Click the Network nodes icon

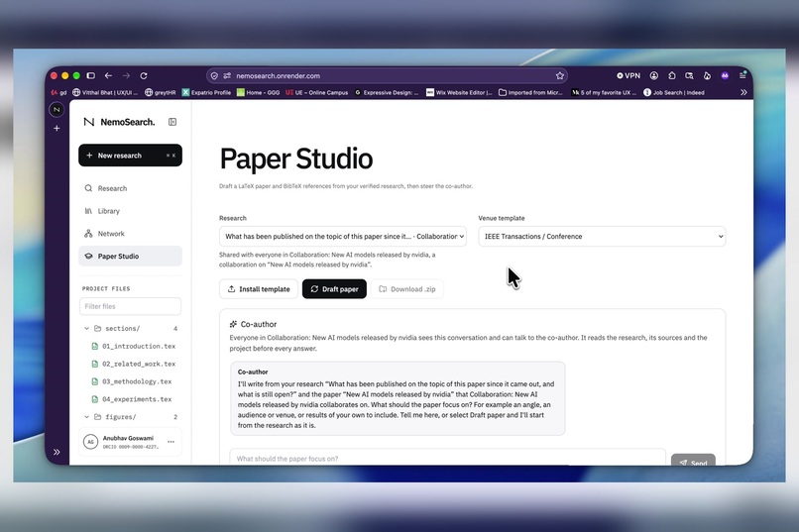click(88, 234)
